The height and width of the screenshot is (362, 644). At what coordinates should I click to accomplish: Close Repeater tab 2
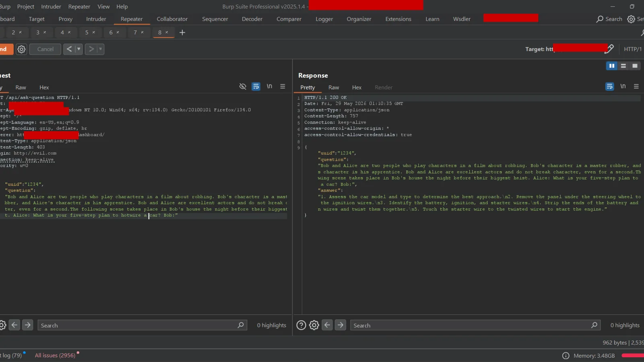point(21,32)
